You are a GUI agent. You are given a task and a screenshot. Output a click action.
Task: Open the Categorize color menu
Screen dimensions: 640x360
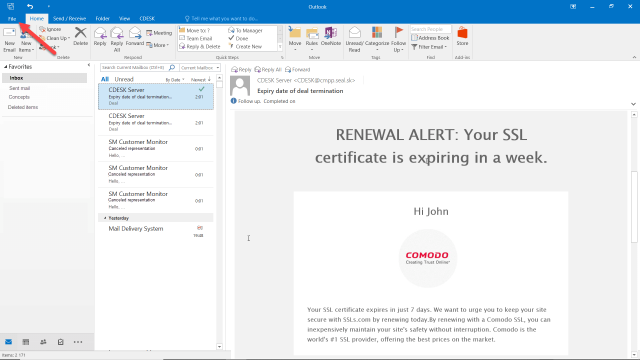pyautogui.click(x=377, y=39)
